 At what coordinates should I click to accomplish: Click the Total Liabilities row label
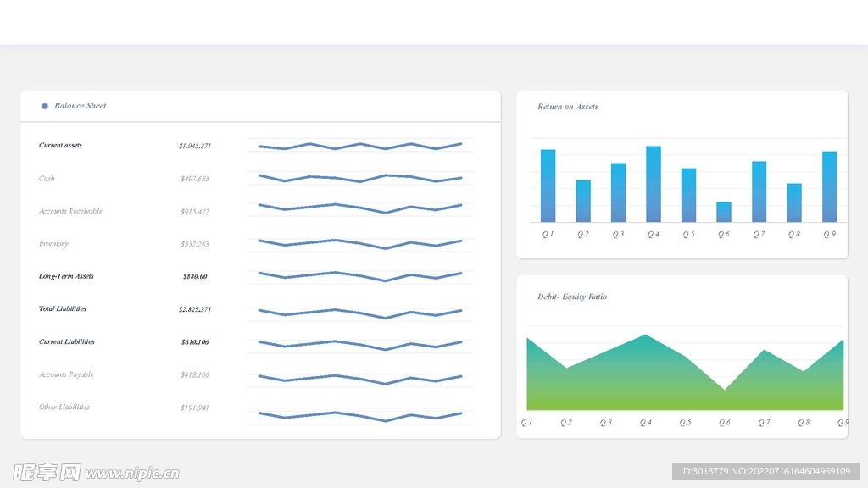click(63, 309)
